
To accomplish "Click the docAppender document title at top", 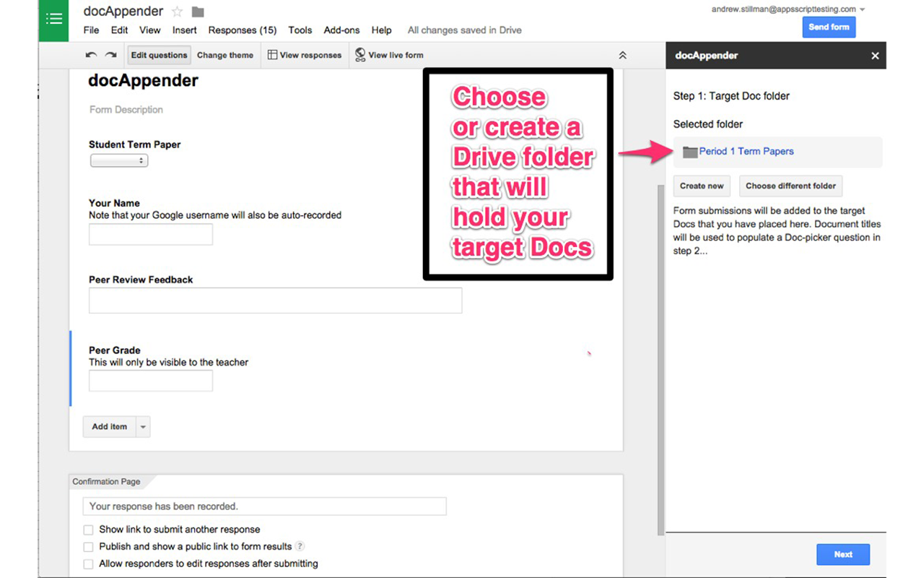I will (123, 11).
